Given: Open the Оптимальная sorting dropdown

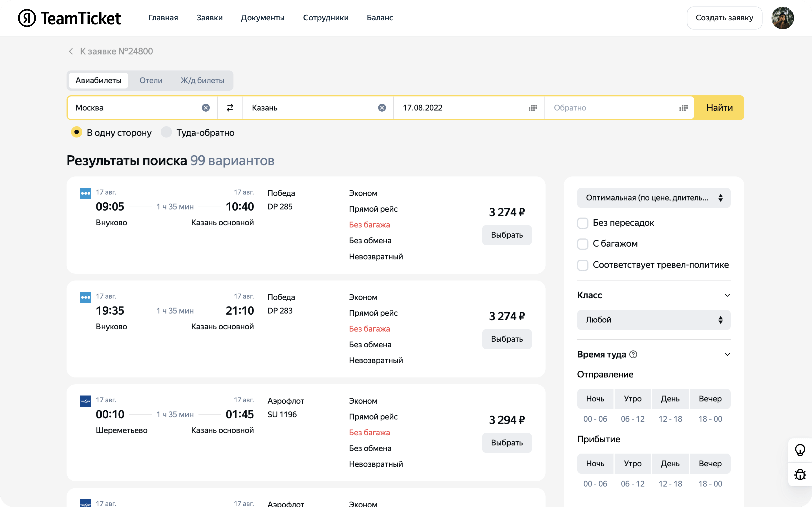Looking at the screenshot, I should click(x=653, y=198).
